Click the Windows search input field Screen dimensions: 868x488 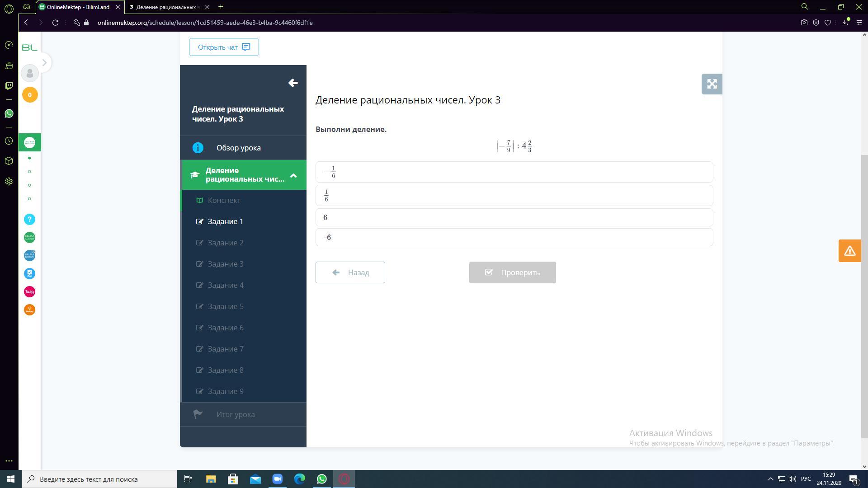100,479
